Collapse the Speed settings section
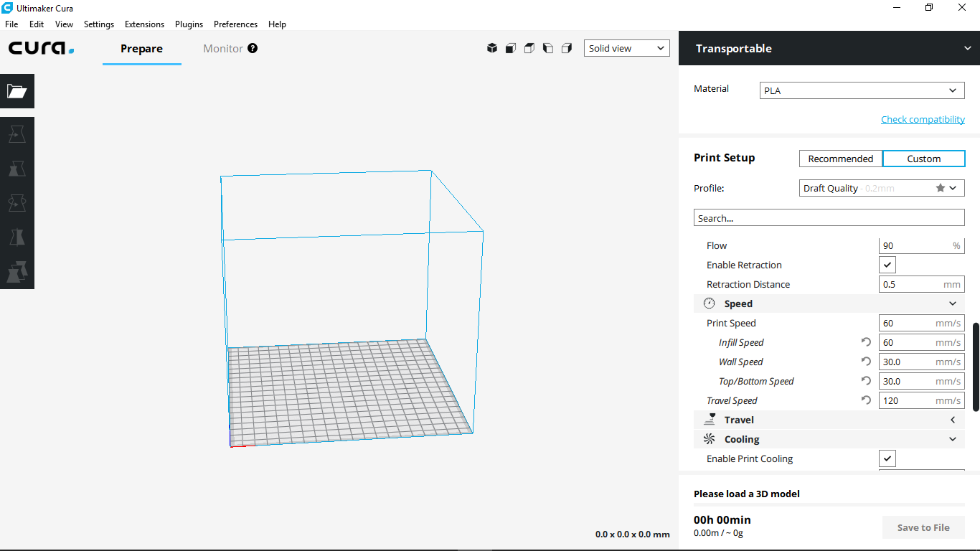Screen dimensions: 980x551 coord(953,303)
